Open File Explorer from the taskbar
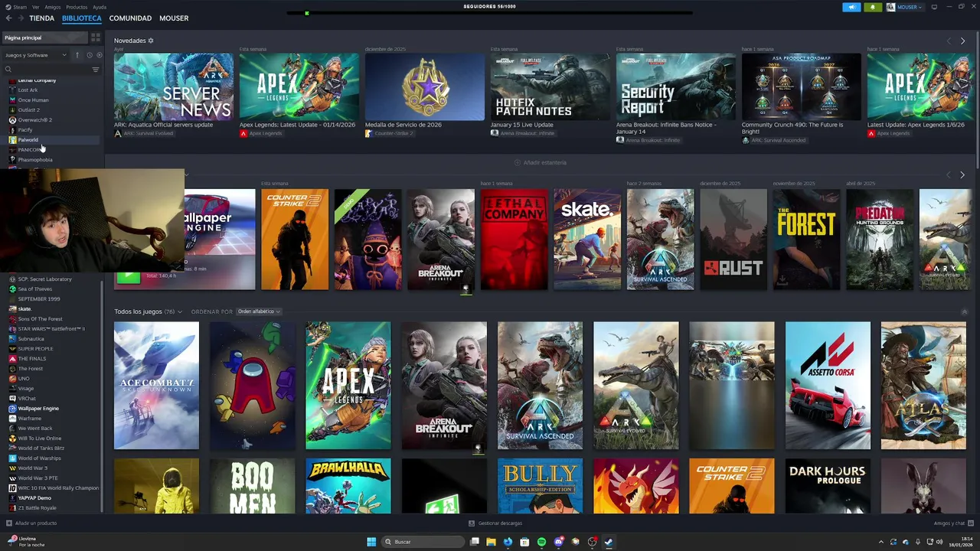 tap(491, 542)
